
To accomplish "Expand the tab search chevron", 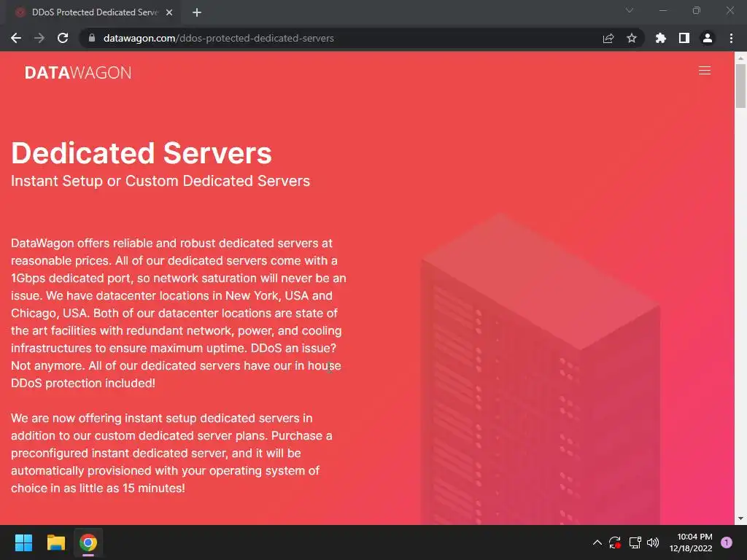I will coord(630,10).
